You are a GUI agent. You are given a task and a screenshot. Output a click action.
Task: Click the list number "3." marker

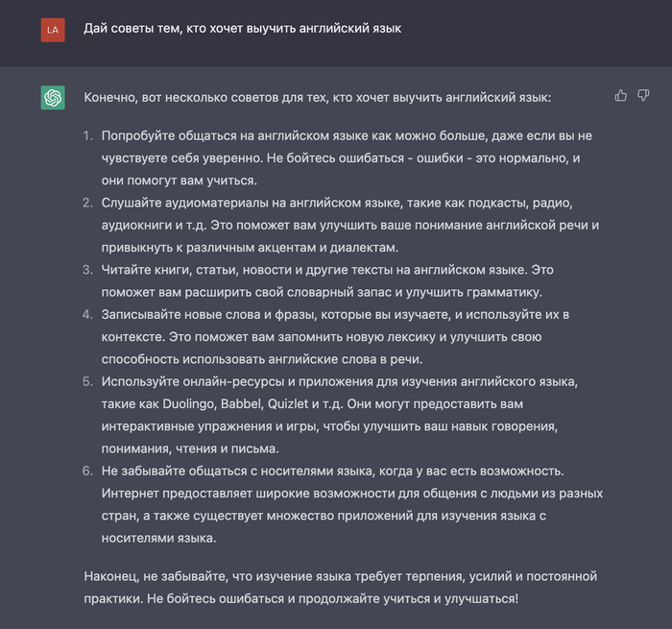pyautogui.click(x=87, y=270)
